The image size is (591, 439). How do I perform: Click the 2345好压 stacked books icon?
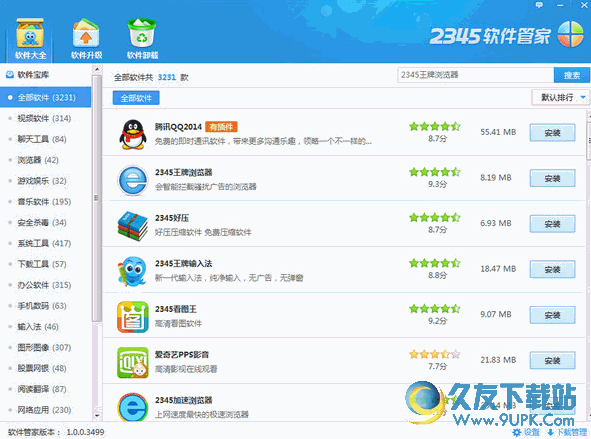click(132, 226)
